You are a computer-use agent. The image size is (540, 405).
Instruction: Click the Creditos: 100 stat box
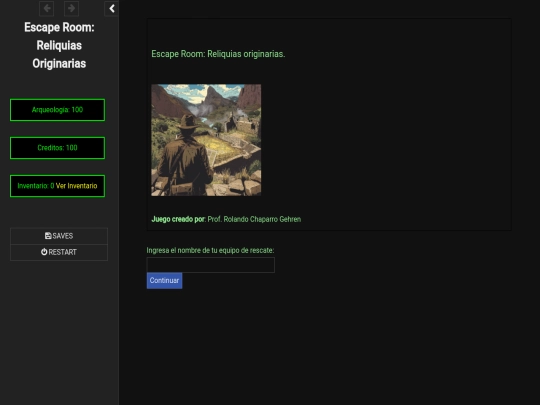[58, 148]
